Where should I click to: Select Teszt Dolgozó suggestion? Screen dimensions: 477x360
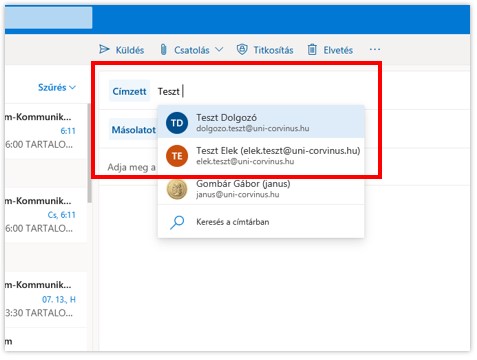point(261,123)
